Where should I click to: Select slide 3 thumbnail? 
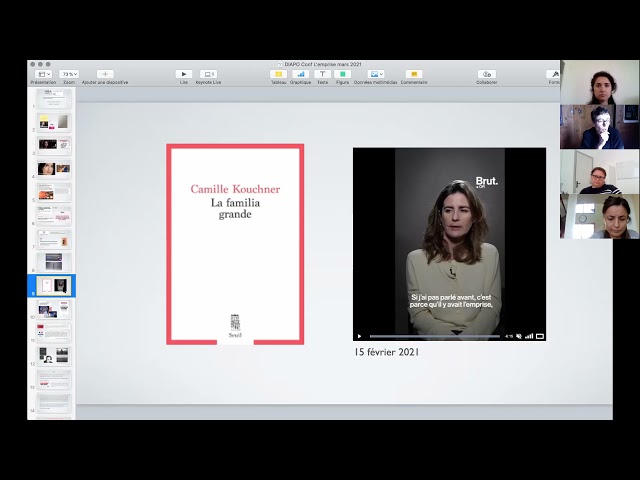(54, 145)
